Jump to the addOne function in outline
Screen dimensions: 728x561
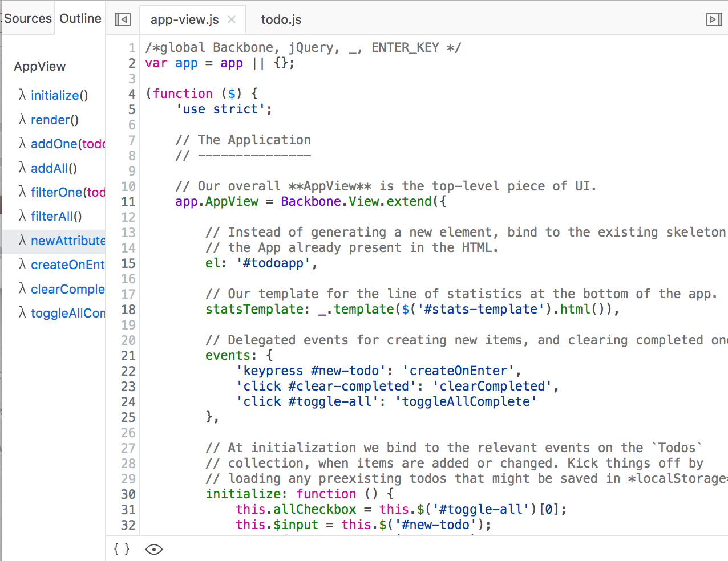68,144
